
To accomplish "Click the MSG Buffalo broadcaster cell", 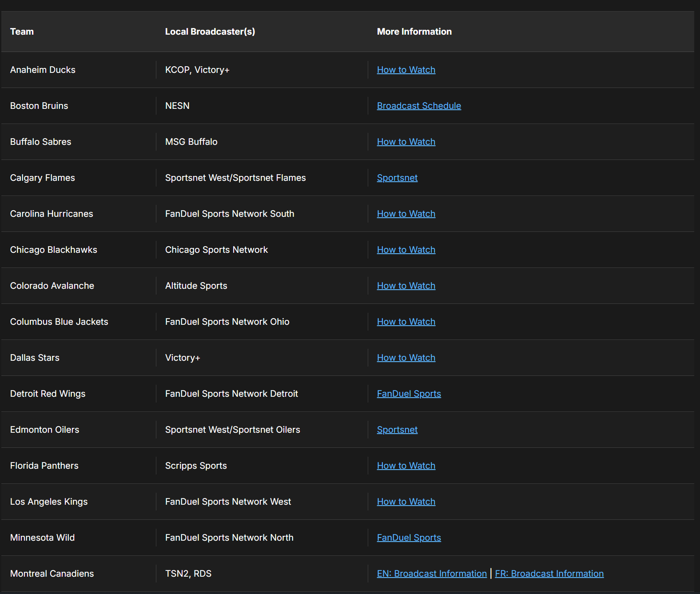I will (x=262, y=142).
